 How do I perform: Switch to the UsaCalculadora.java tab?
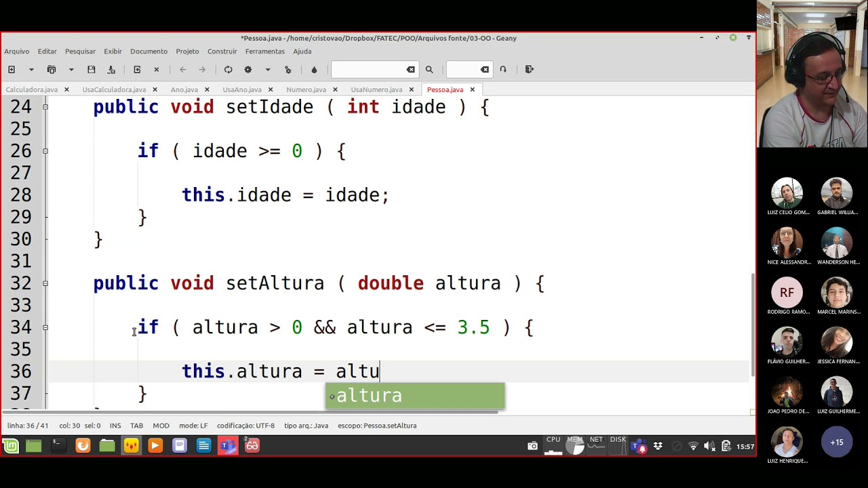(114, 89)
